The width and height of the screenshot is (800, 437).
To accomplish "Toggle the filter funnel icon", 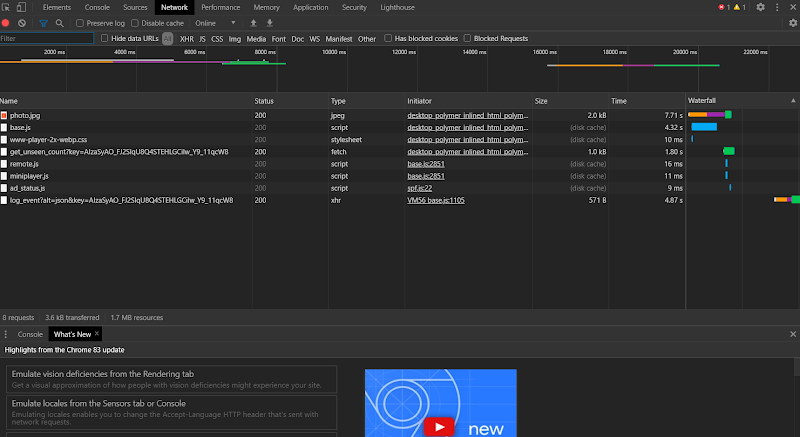I will coord(43,23).
